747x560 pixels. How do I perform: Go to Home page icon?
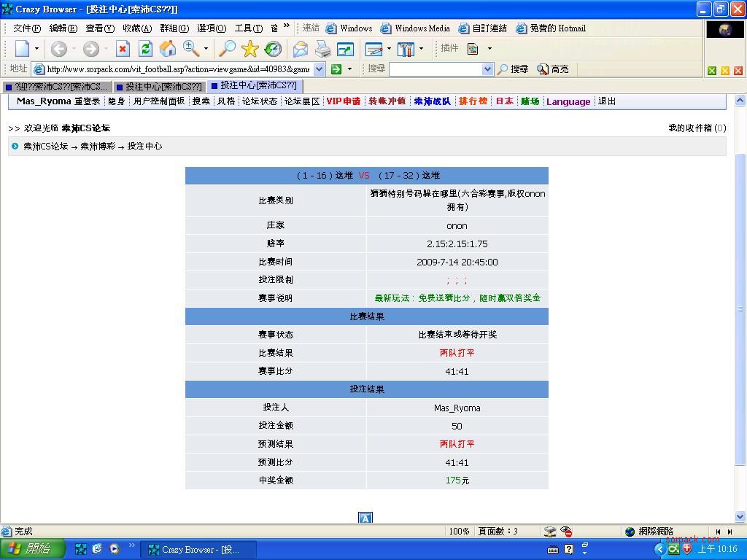click(168, 49)
